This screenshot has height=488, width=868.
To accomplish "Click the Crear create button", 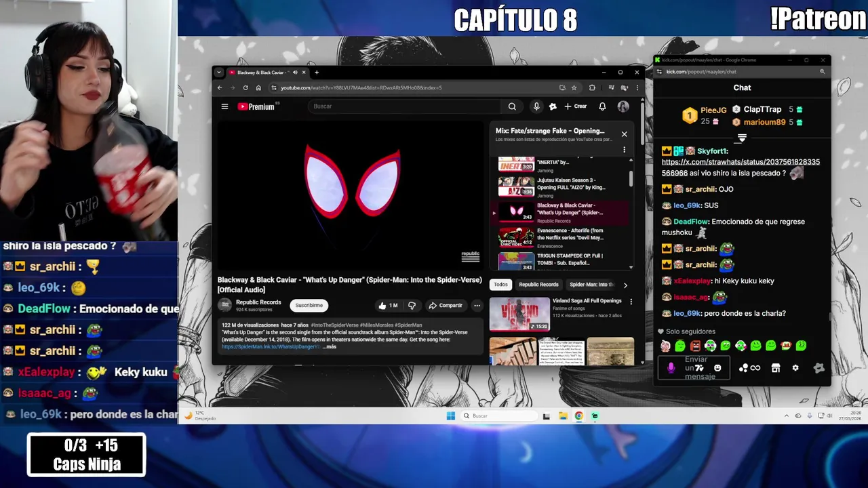I will click(575, 106).
